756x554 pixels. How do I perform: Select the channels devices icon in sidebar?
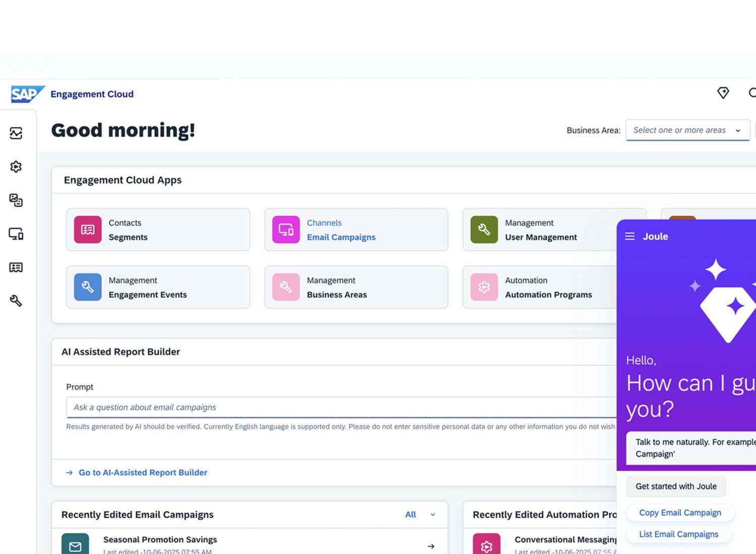point(16,234)
